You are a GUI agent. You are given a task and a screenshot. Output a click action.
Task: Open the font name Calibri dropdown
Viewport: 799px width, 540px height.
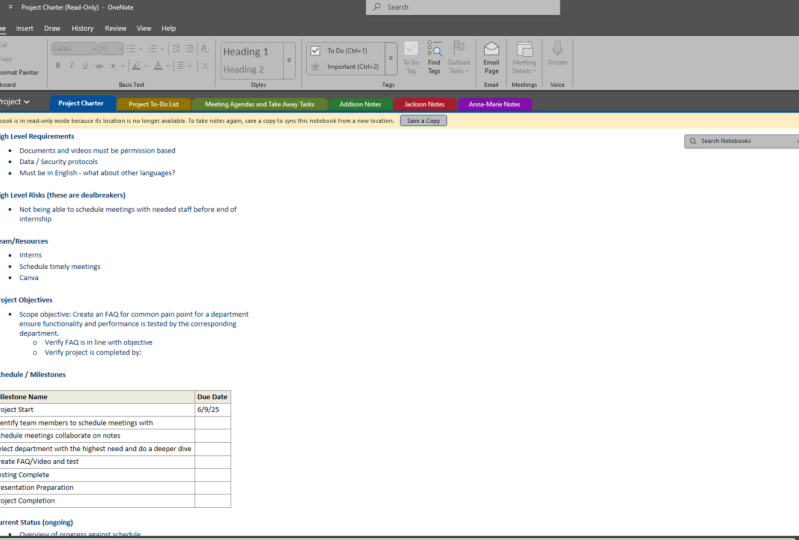pyautogui.click(x=94, y=49)
